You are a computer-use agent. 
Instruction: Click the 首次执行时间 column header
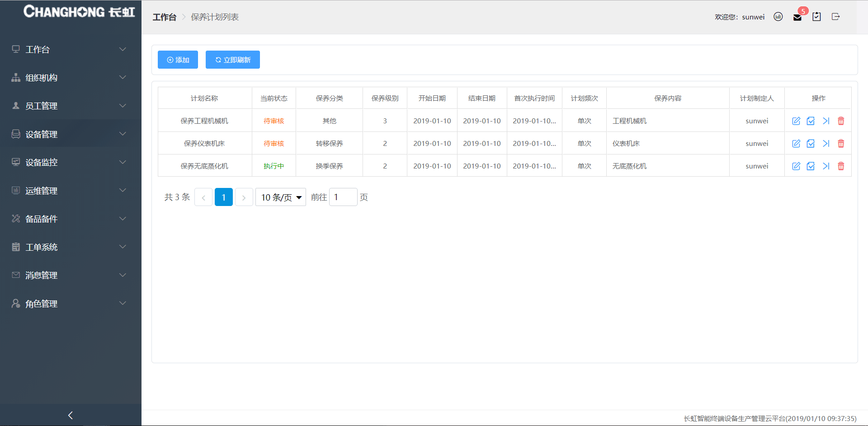(534, 98)
